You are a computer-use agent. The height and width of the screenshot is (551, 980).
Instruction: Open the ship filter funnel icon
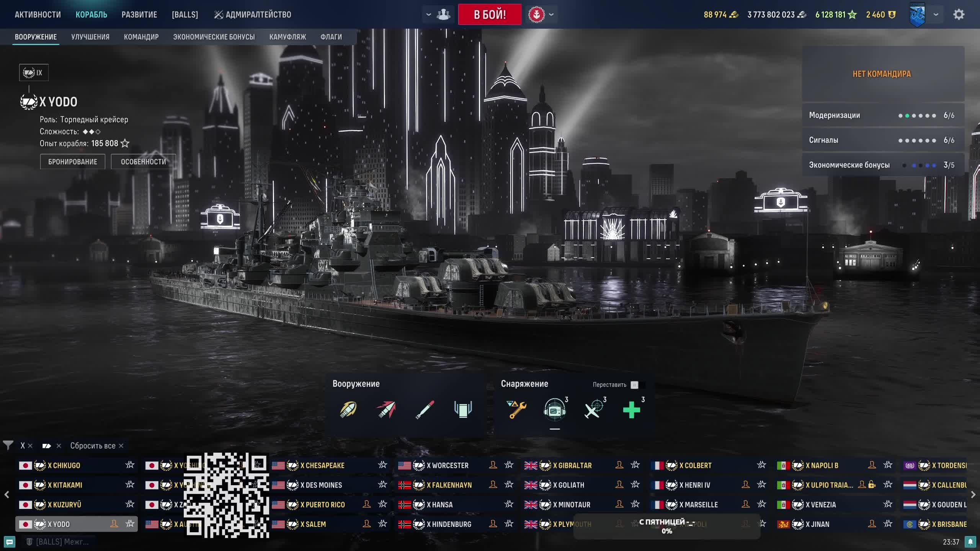8,445
